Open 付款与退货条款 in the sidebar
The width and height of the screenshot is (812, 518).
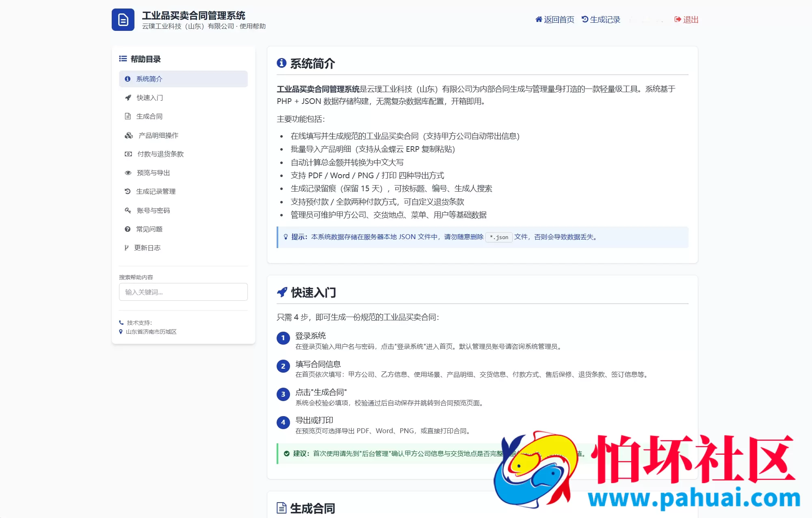(183, 154)
